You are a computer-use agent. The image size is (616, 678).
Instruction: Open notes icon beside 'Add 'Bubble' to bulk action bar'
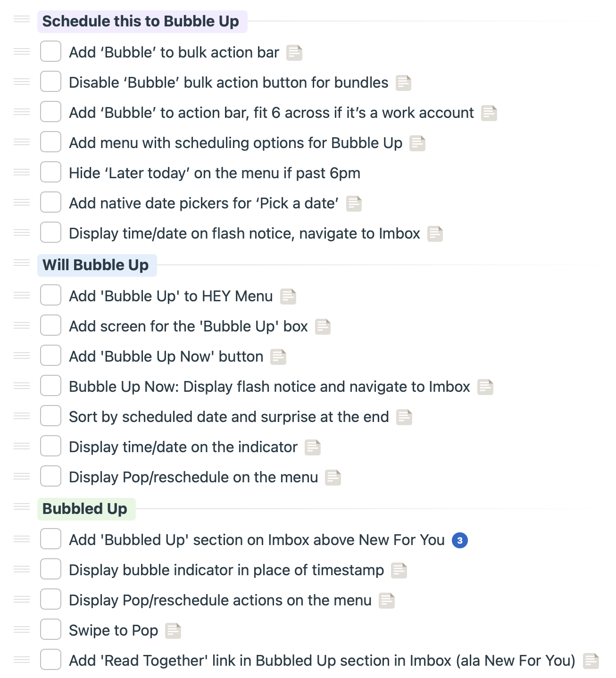pyautogui.click(x=294, y=53)
